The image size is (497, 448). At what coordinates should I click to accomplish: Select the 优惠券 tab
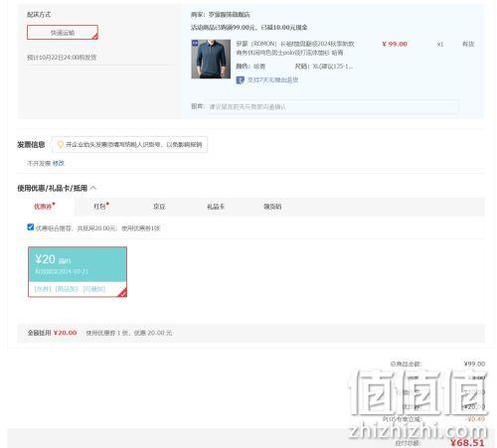44,207
